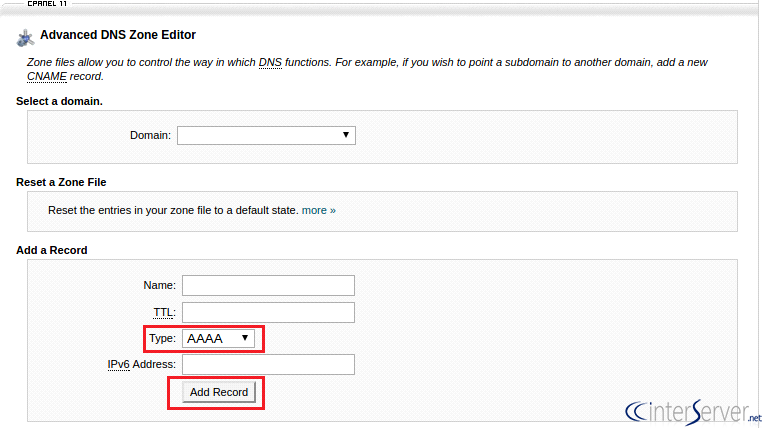Screen dimensions: 762x428
Task: Click the DNS abbreviation in the description
Action: (x=270, y=62)
